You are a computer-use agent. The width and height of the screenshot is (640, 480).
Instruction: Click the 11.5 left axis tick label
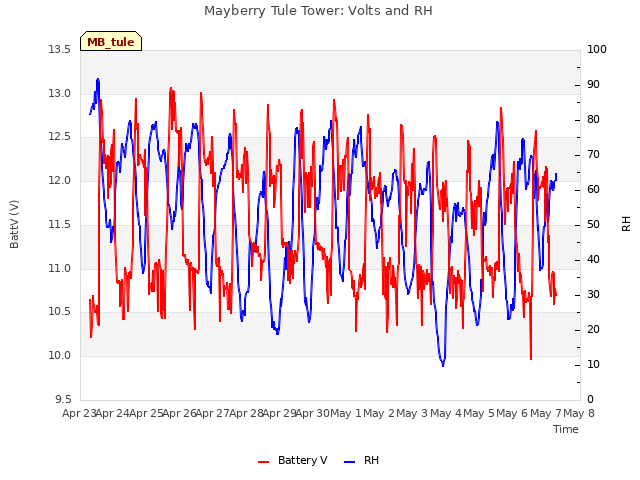(x=60, y=224)
